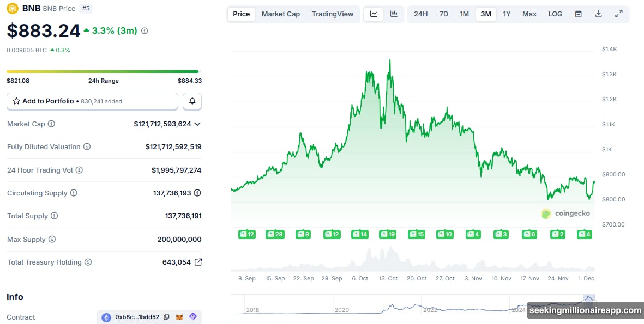Download the chart using the download icon
Viewport: 644px width, 324px height.
[x=598, y=14]
